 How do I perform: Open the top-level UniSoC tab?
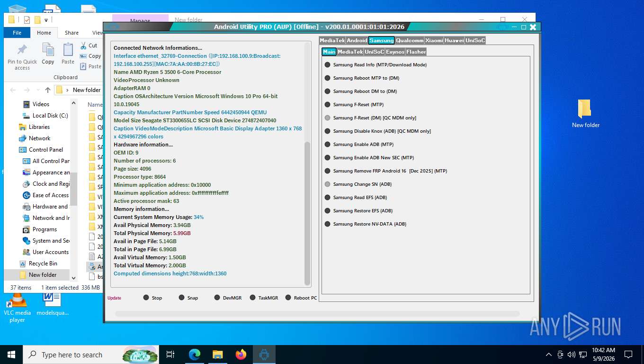[x=475, y=40]
